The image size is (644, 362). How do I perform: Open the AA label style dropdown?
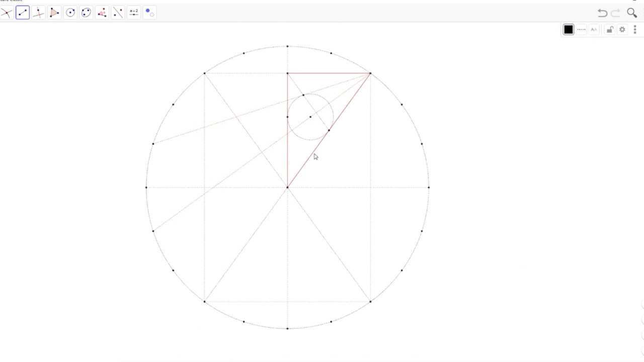pos(594,30)
